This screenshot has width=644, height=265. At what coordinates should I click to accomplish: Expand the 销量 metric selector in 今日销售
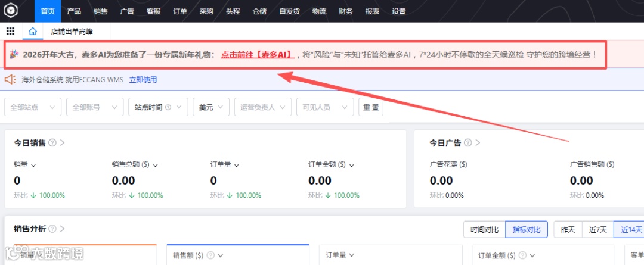click(x=33, y=165)
